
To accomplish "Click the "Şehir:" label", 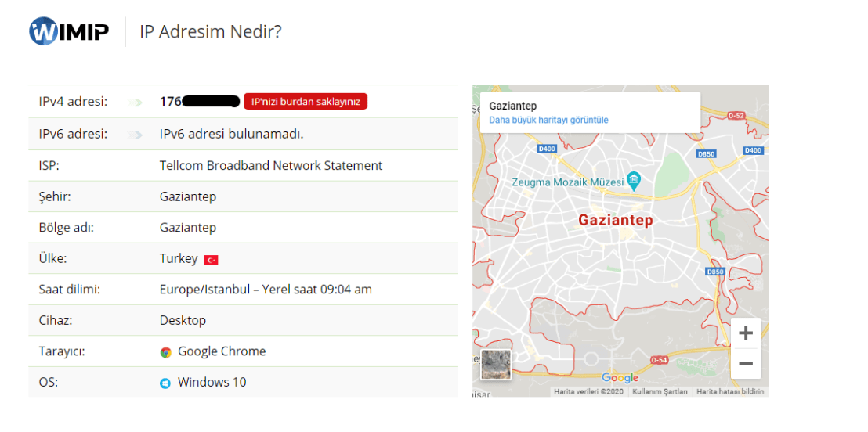I will 54,197.
